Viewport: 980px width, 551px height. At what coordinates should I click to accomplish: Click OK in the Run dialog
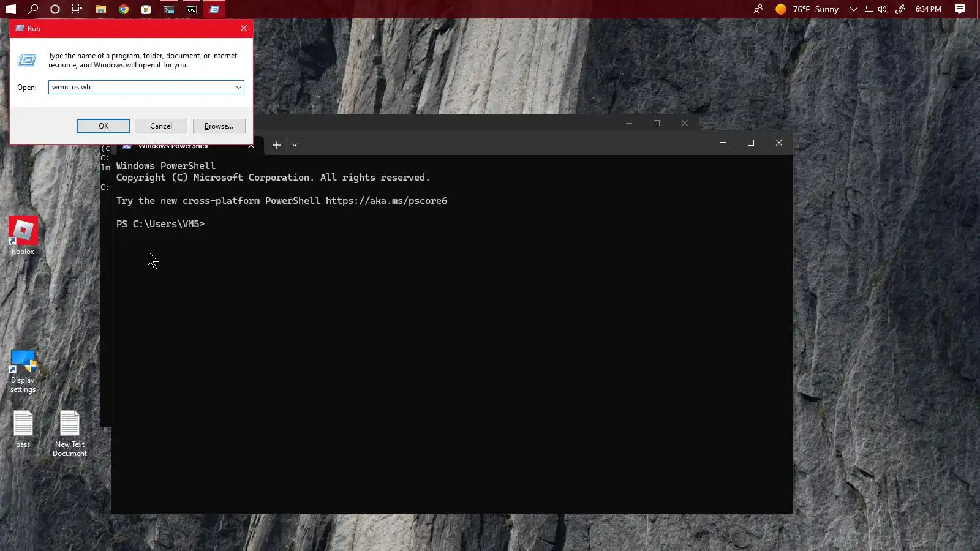tap(104, 126)
